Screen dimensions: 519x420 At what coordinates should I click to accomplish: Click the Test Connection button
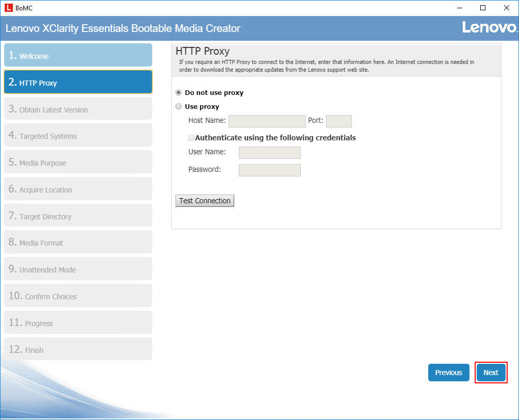tap(204, 201)
